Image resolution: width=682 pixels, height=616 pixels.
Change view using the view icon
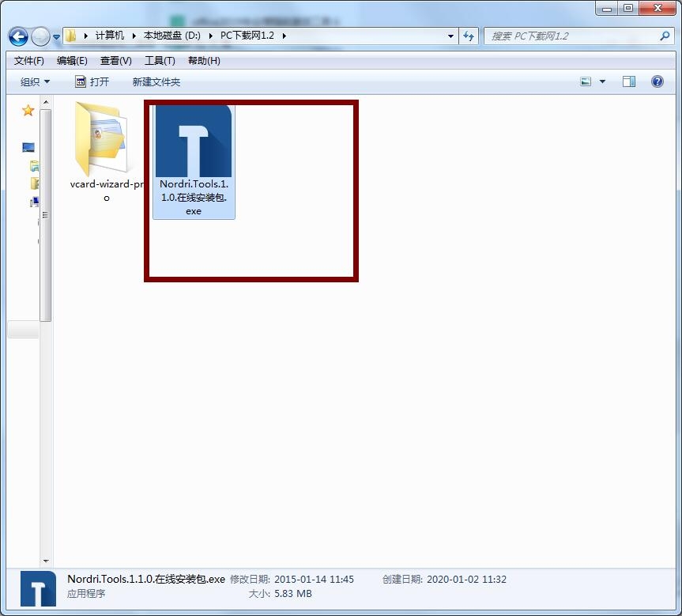(x=586, y=81)
